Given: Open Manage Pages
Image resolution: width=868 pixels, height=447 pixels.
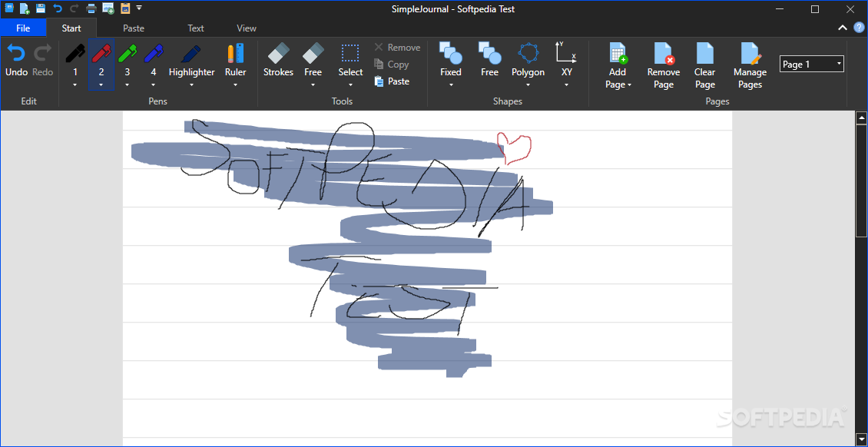Looking at the screenshot, I should pyautogui.click(x=750, y=65).
